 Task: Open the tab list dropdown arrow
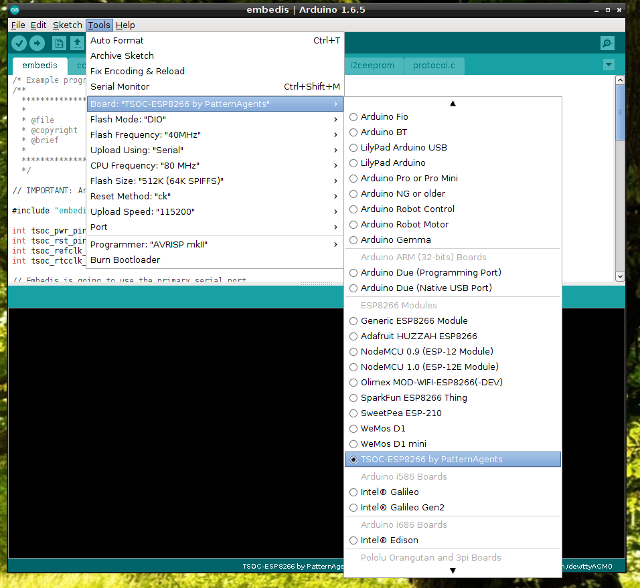tap(609, 64)
